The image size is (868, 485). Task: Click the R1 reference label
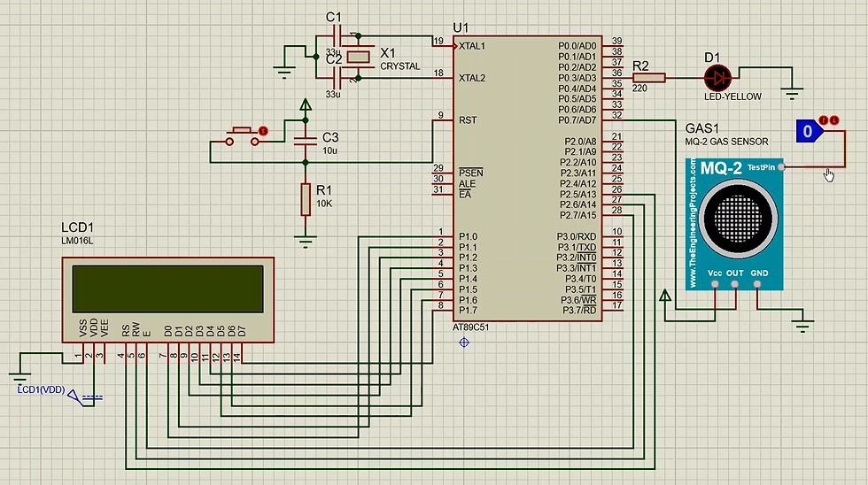point(324,190)
